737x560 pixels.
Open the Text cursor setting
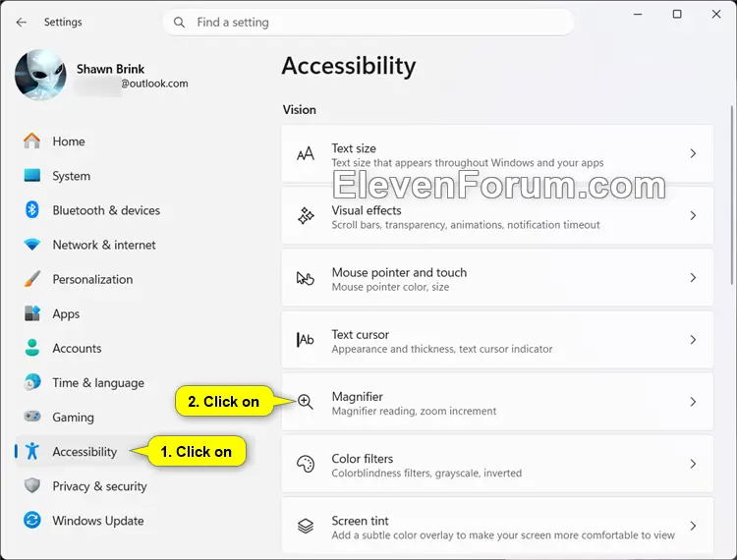pyautogui.click(x=497, y=340)
